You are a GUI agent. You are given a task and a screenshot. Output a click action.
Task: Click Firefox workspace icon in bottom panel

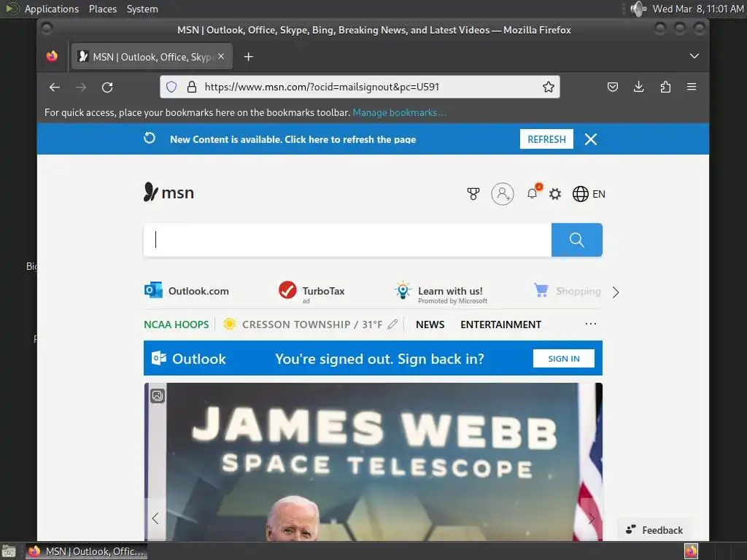[691, 551]
